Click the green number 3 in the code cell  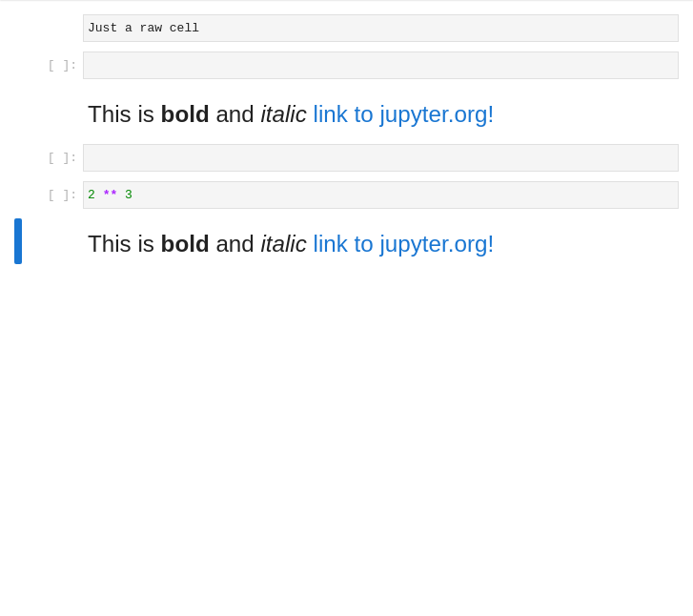[x=129, y=195]
